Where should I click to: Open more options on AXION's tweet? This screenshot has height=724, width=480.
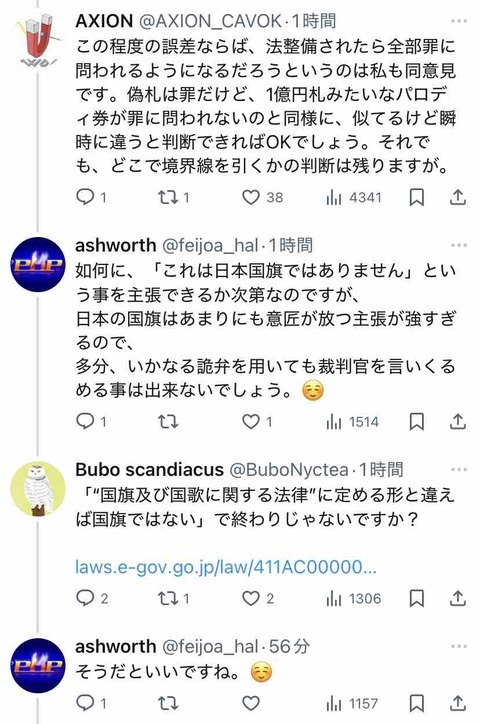pos(459,21)
